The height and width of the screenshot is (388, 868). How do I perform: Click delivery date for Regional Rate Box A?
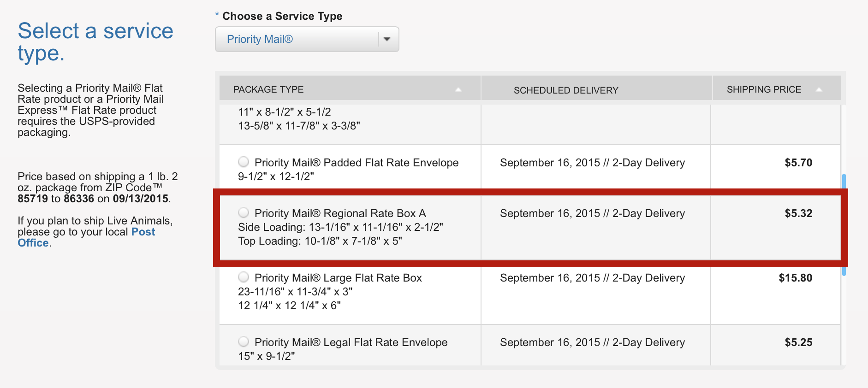592,213
